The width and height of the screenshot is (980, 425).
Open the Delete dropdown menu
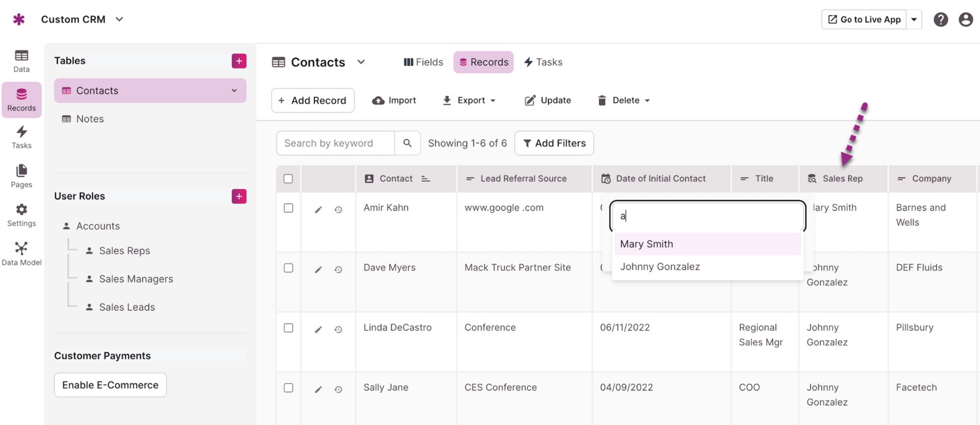click(624, 101)
